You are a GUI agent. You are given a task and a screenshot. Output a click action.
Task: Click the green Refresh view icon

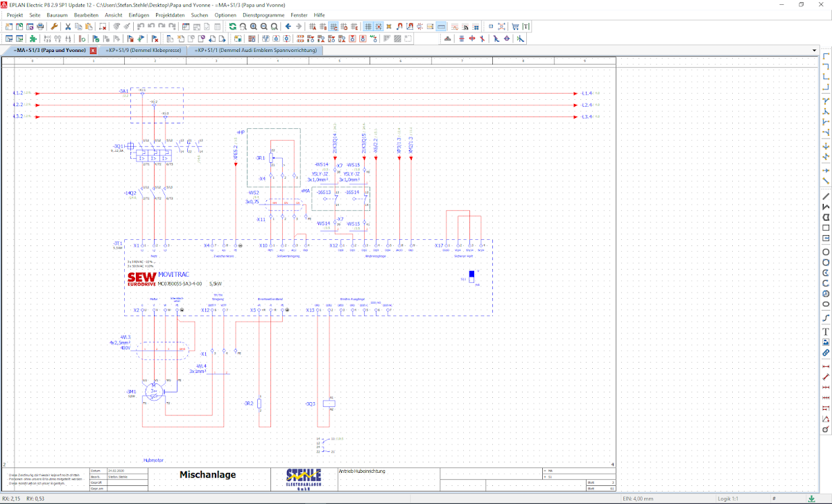(233, 26)
